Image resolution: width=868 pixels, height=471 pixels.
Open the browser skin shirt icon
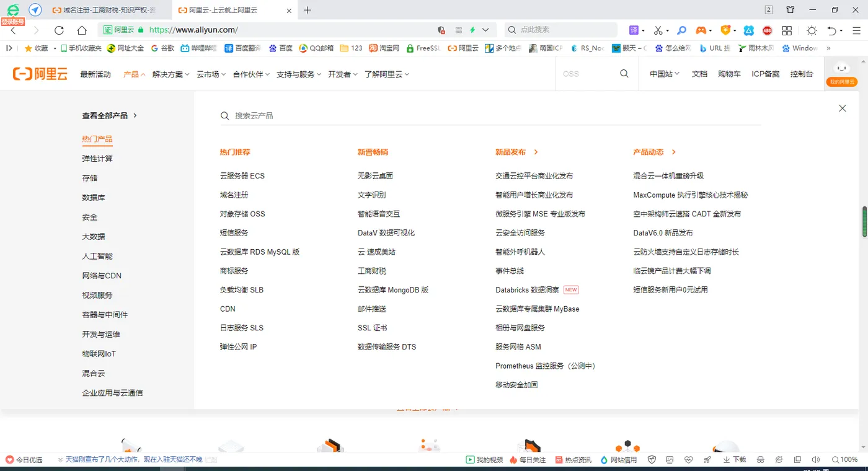[790, 10]
